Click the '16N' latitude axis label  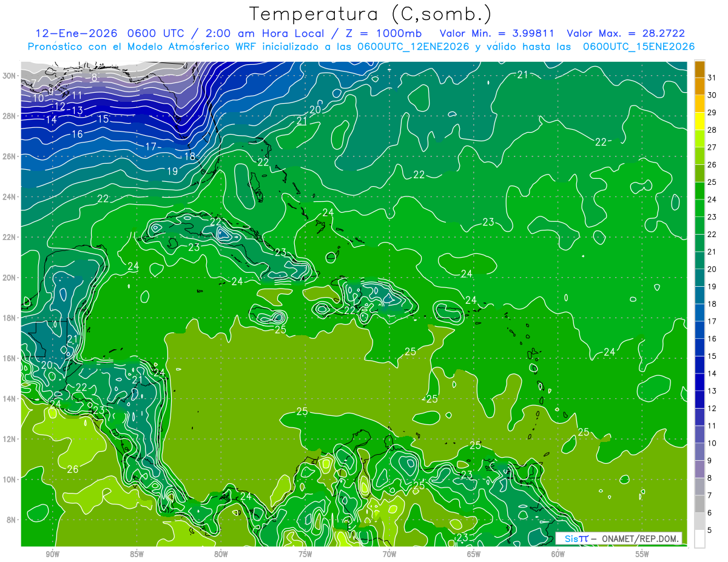tap(10, 358)
